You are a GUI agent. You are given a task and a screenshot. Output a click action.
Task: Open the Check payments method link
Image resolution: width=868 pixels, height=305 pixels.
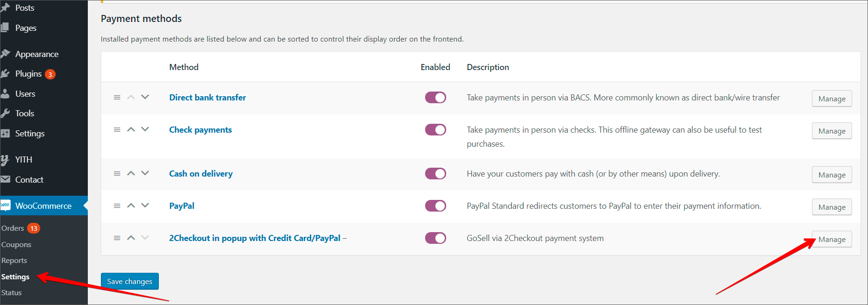200,130
